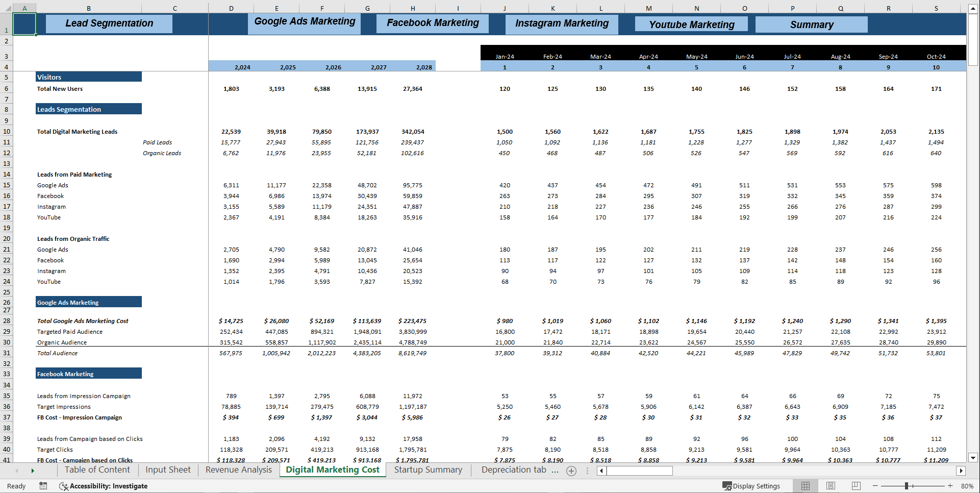Open the sheet list vertical ellipsis icon
The height and width of the screenshot is (493, 980).
tap(587, 471)
